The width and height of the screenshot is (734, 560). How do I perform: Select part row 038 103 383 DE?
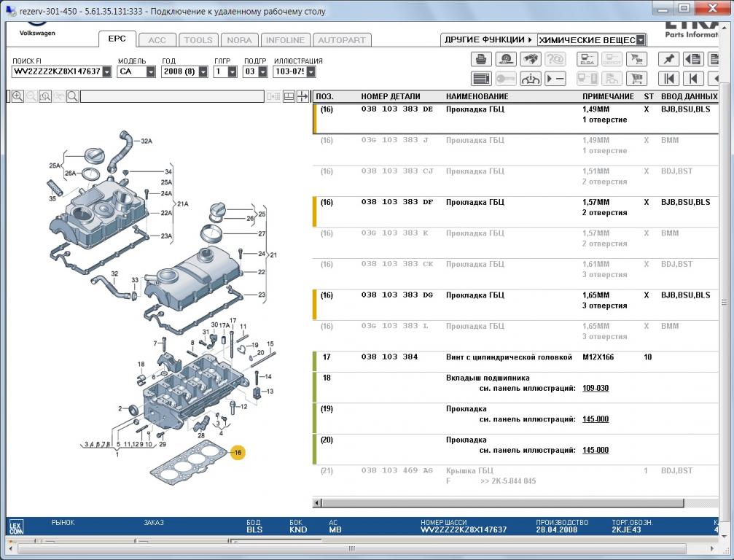click(x=516, y=119)
